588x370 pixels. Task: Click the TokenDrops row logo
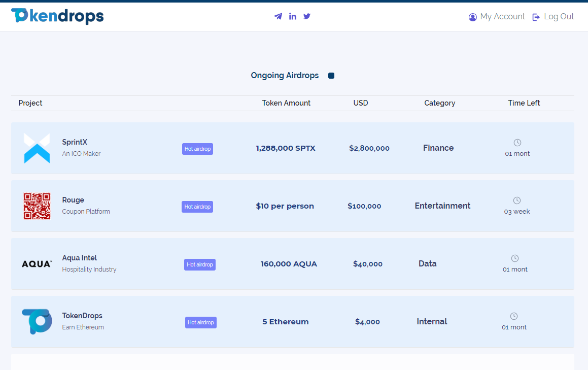click(37, 322)
